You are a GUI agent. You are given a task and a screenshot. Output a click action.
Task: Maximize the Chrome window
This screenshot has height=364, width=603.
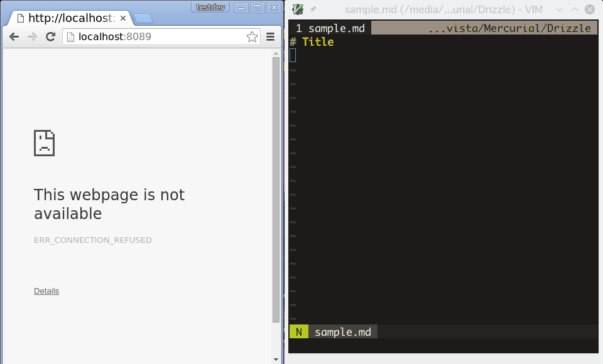coord(258,8)
